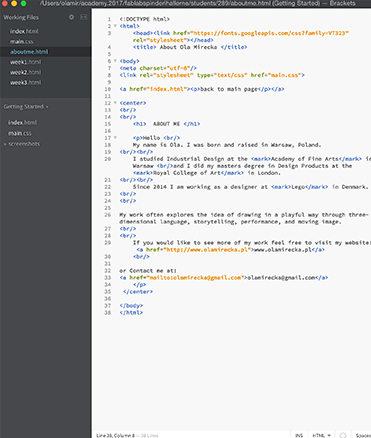371x438 pixels.
Task: Click the title About Ola Mirecka text
Action: 190,47
